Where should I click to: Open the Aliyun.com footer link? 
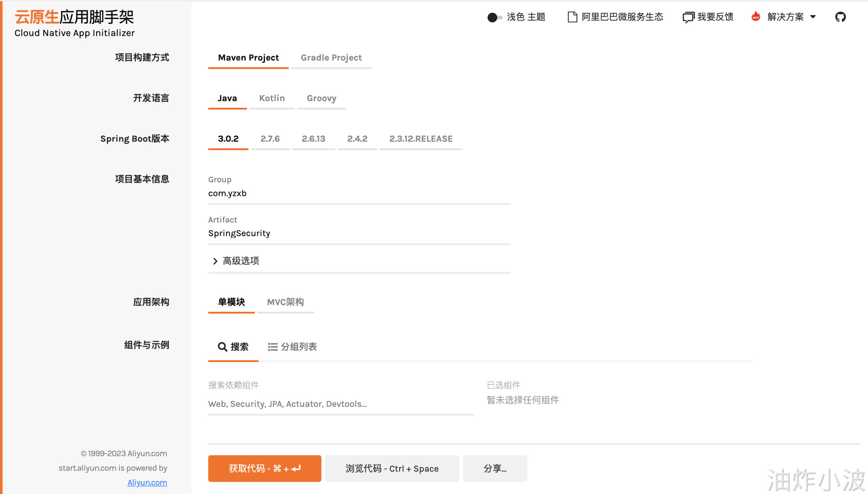147,482
